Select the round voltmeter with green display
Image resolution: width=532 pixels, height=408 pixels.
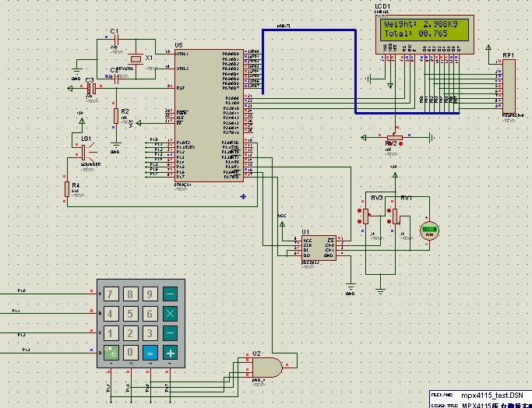[x=429, y=231]
